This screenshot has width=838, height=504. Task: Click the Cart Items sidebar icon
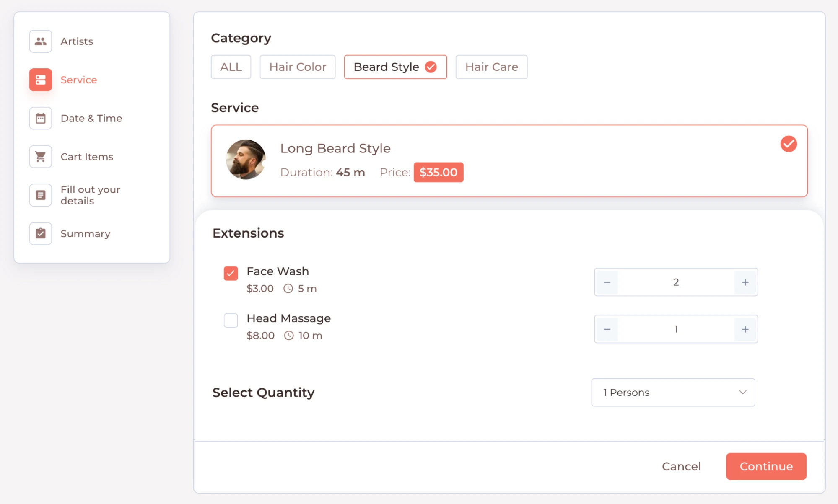(39, 157)
